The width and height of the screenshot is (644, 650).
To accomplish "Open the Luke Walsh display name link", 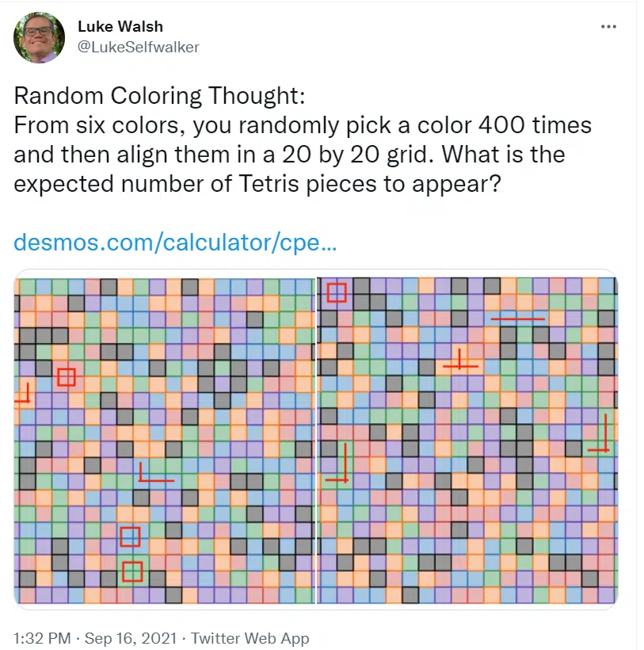I will click(120, 26).
